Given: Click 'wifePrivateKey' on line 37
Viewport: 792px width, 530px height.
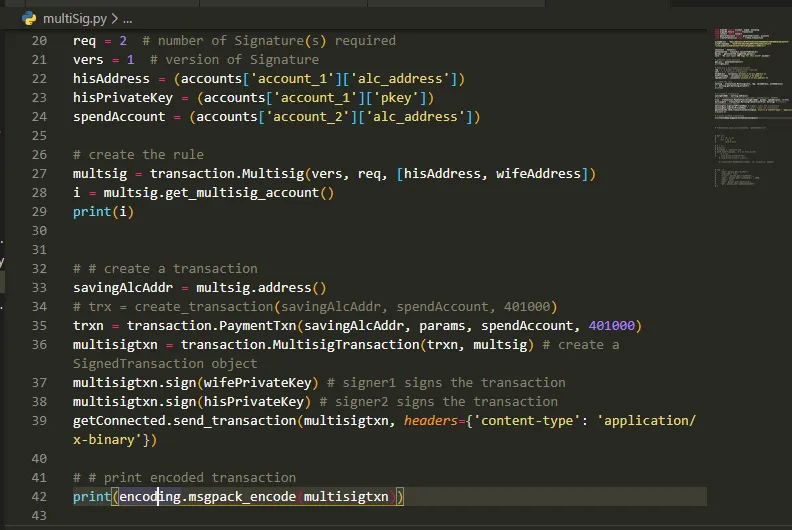Looking at the screenshot, I should [x=258, y=383].
